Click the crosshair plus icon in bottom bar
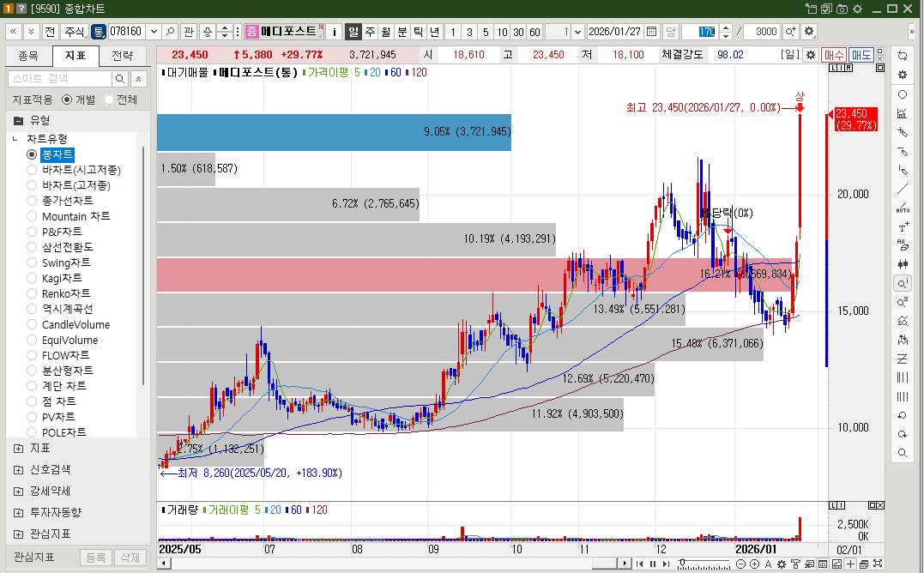Screen dimensions: 924x573 point(849,564)
